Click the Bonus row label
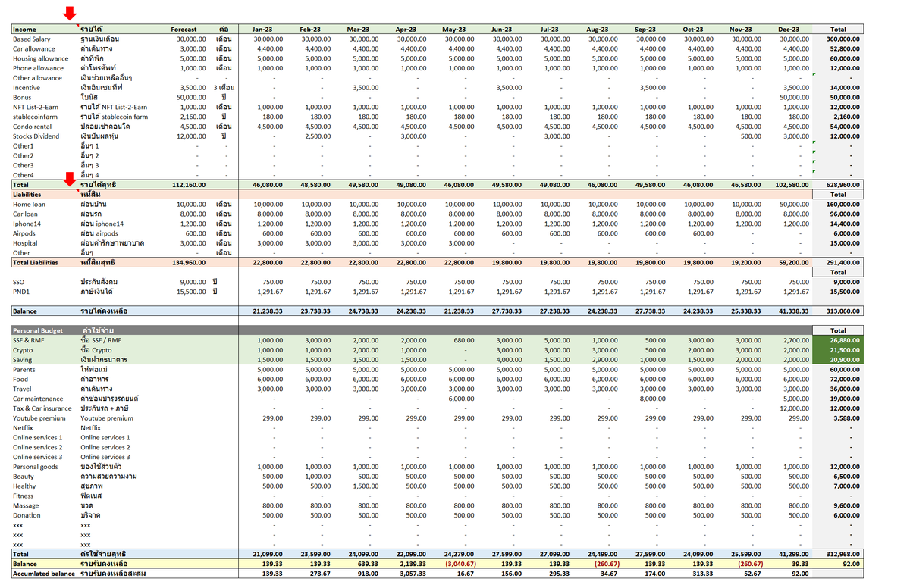The width and height of the screenshot is (910, 588). [x=22, y=98]
